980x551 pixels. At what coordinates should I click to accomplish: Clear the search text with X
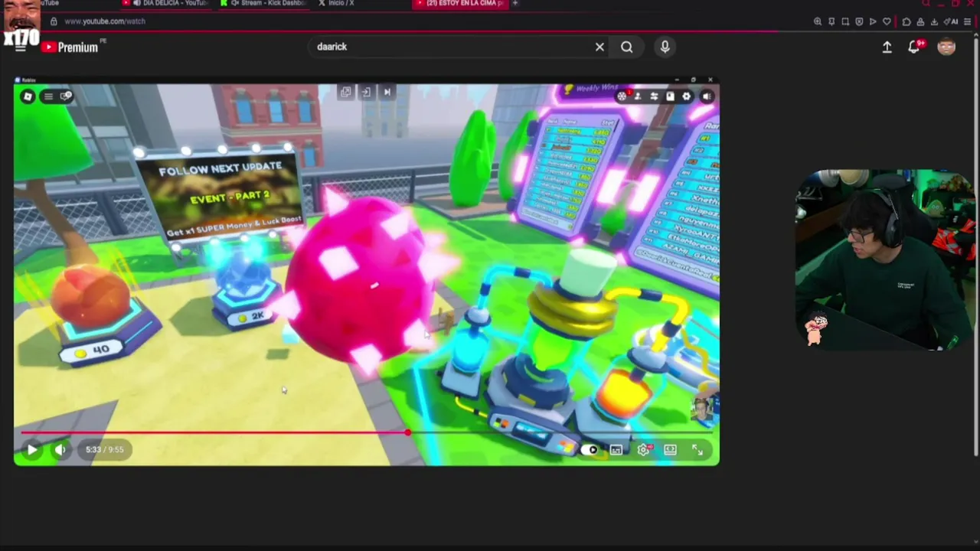click(599, 47)
